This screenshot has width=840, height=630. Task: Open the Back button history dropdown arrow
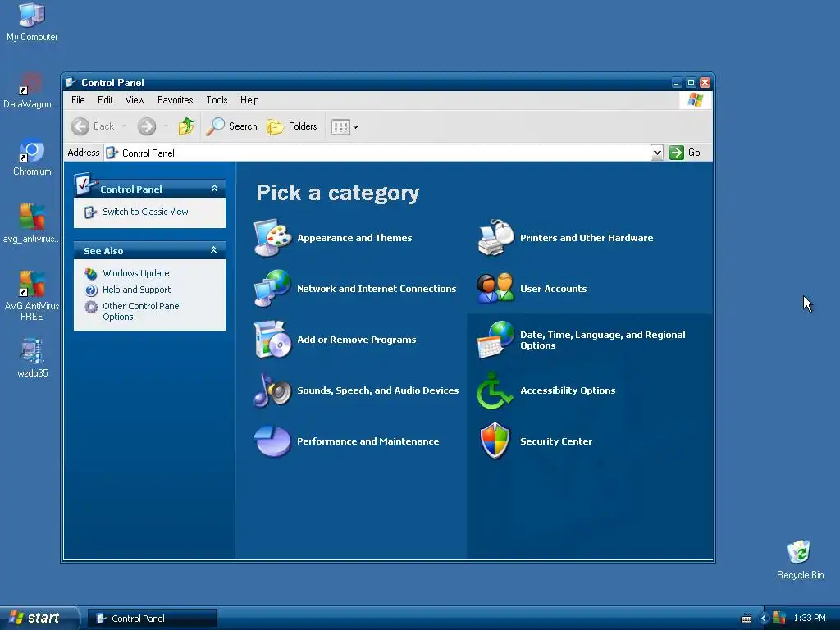click(x=124, y=126)
